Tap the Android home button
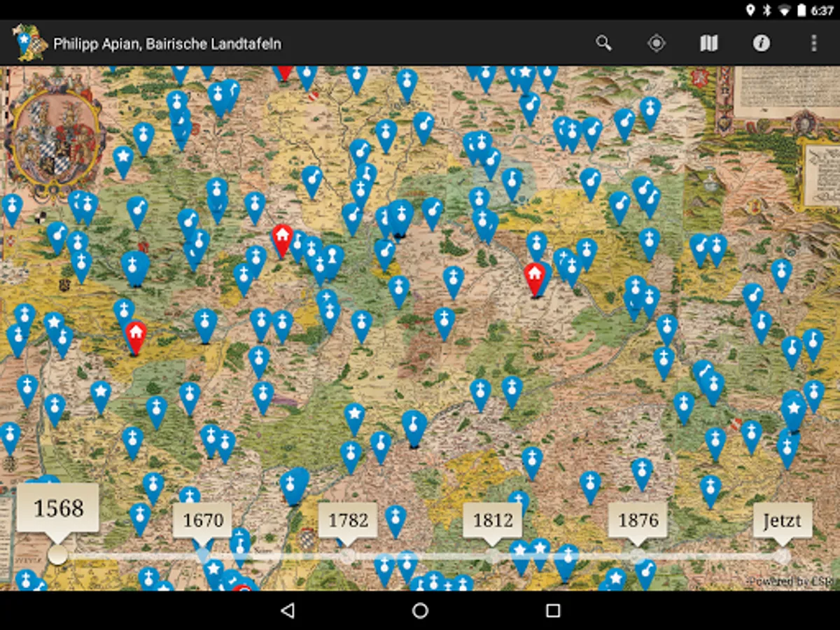Image resolution: width=840 pixels, height=630 pixels. [x=420, y=610]
